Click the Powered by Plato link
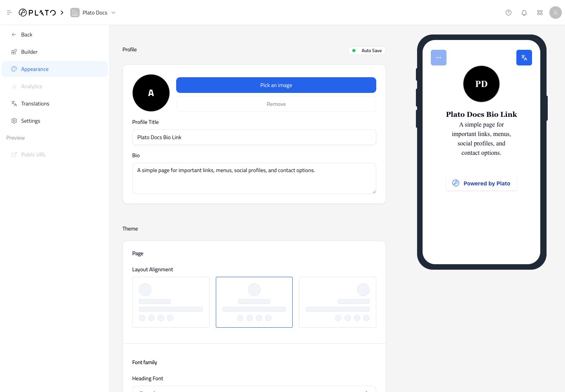 point(481,183)
